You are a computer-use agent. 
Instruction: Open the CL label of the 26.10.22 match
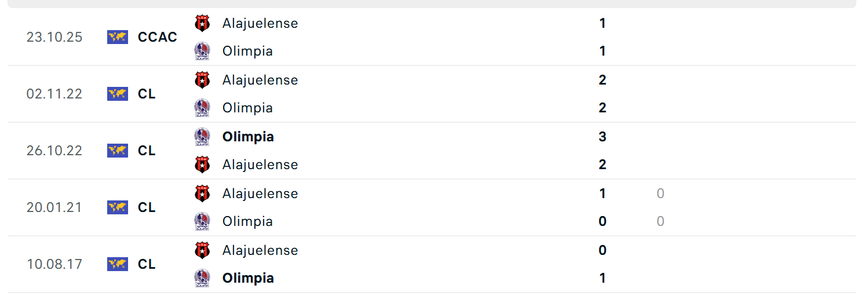coord(147,151)
